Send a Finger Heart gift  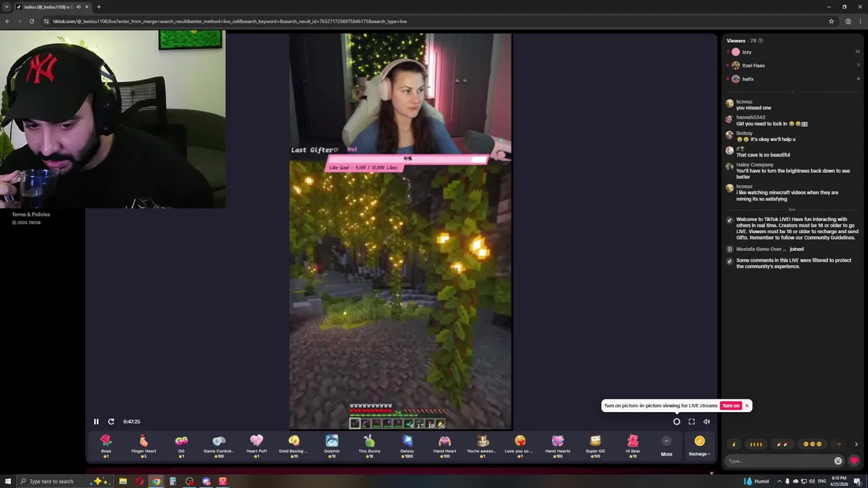(x=144, y=446)
